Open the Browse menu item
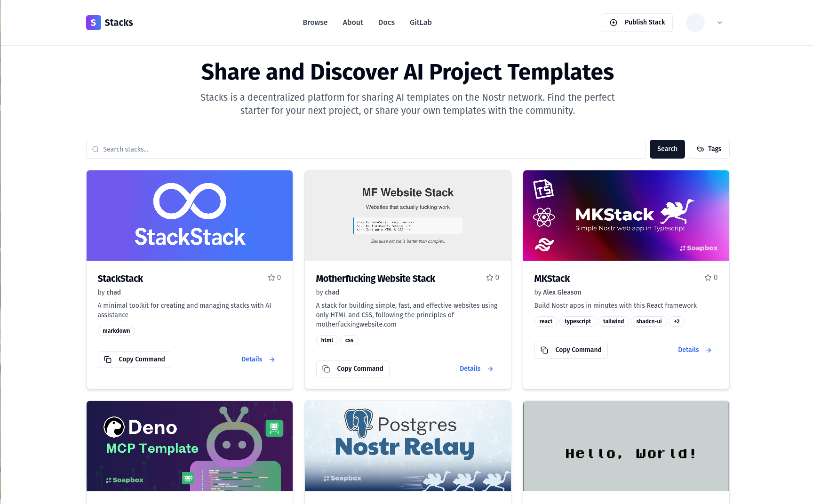The image size is (813, 504). 315,22
